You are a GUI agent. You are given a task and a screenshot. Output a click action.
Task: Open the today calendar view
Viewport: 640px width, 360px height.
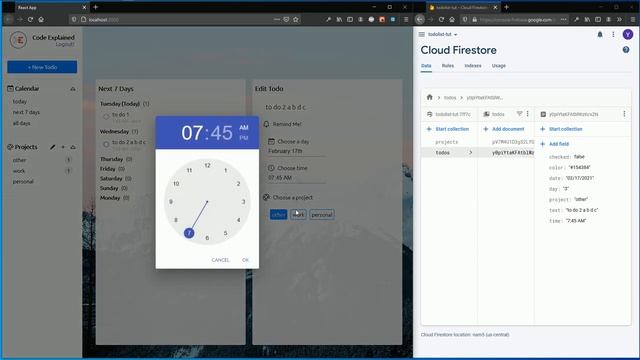tap(20, 102)
